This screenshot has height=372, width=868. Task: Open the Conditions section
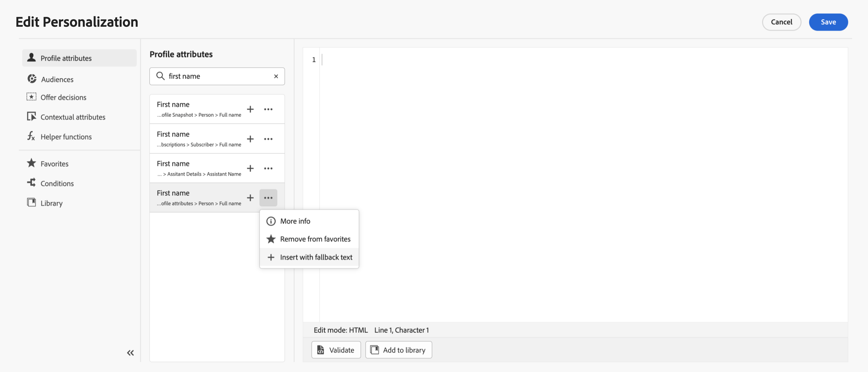(57, 183)
